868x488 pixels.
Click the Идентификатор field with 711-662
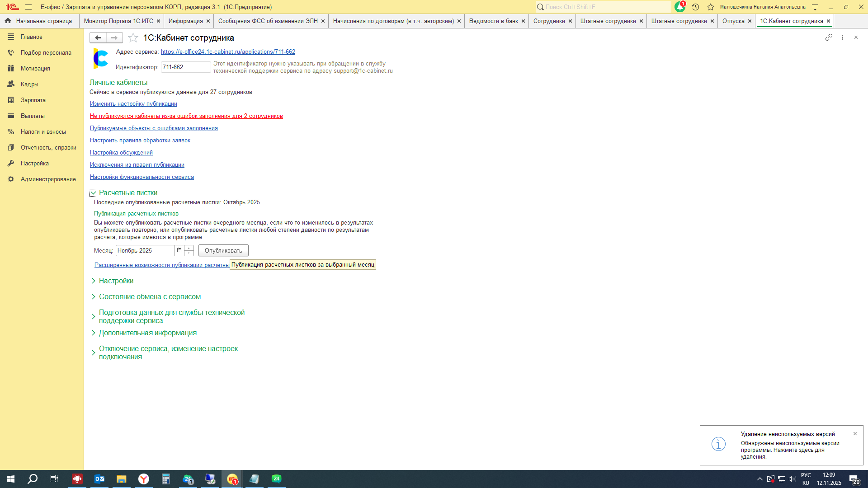(185, 67)
